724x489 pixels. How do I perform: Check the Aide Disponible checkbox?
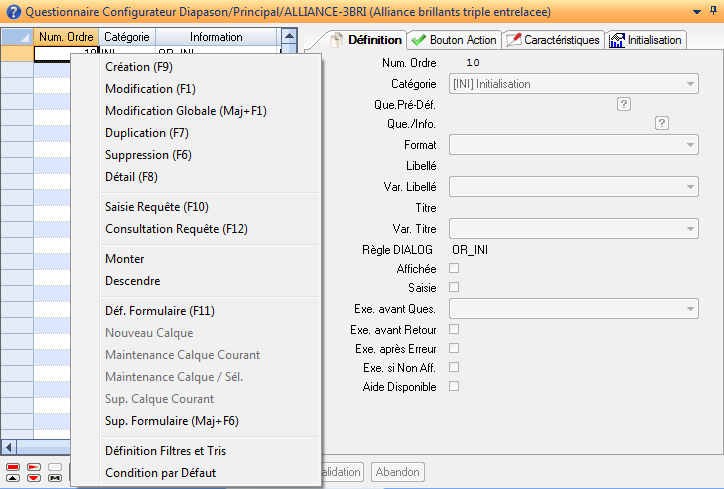click(x=454, y=386)
